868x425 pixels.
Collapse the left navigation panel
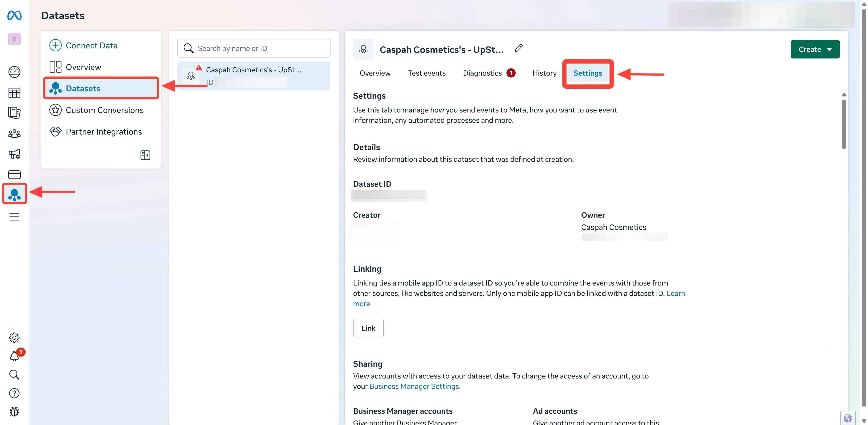(x=145, y=155)
